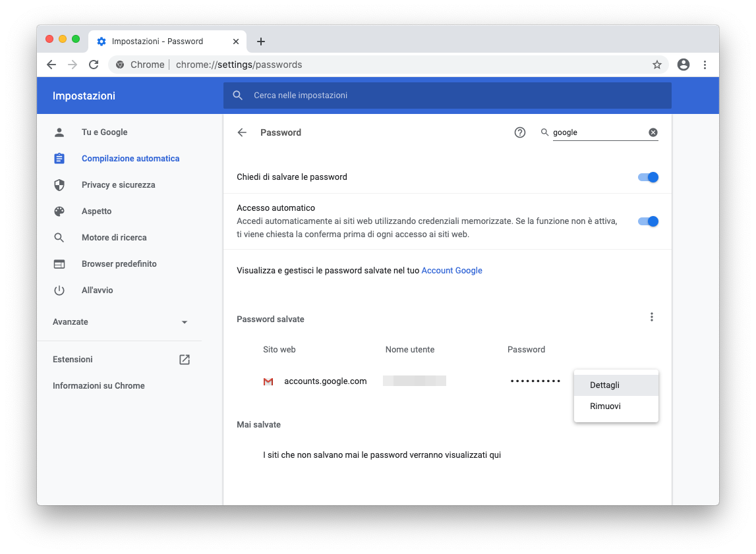Toggle Accesso automatico switch
This screenshot has height=554, width=756.
pyautogui.click(x=648, y=221)
